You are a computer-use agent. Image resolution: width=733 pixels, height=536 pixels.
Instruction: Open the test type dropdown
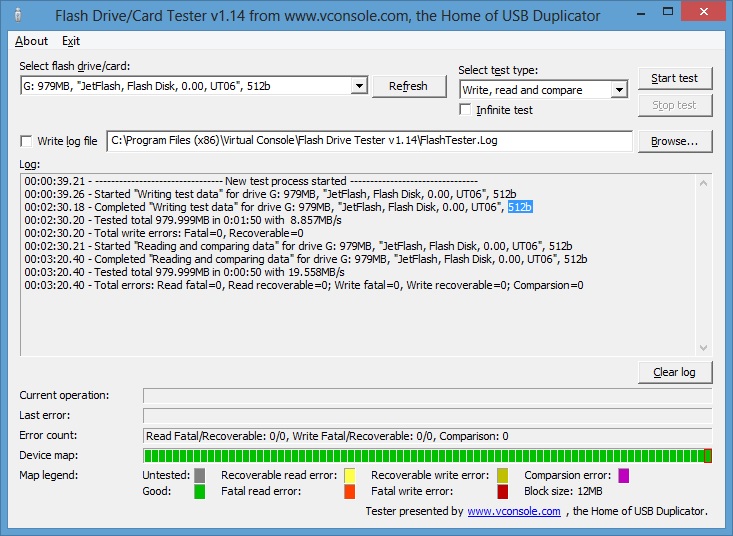click(619, 90)
